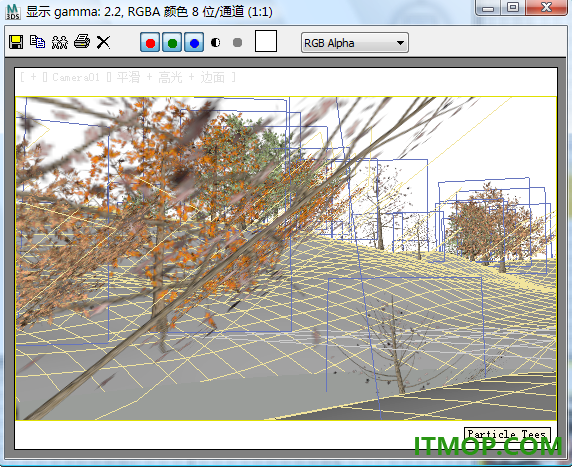Image resolution: width=572 pixels, height=469 pixels.
Task: Click the Camera01 viewport label text
Action: (x=76, y=77)
